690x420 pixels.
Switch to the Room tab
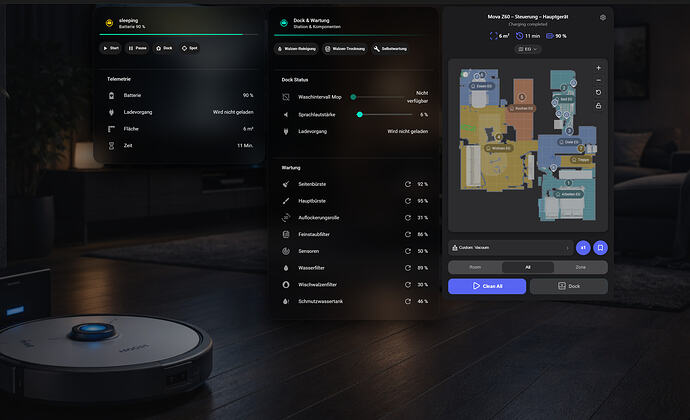[x=475, y=267]
